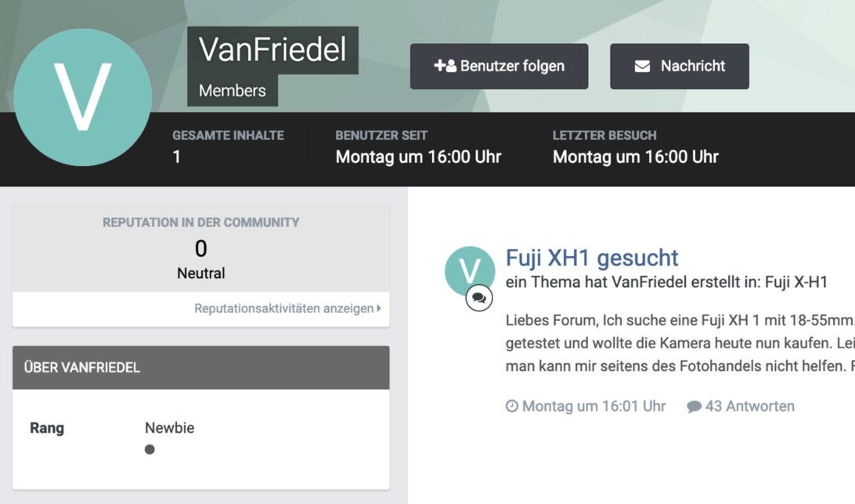The height and width of the screenshot is (504, 855).
Task: Click the speech bubble topic badge icon
Action: 479,298
